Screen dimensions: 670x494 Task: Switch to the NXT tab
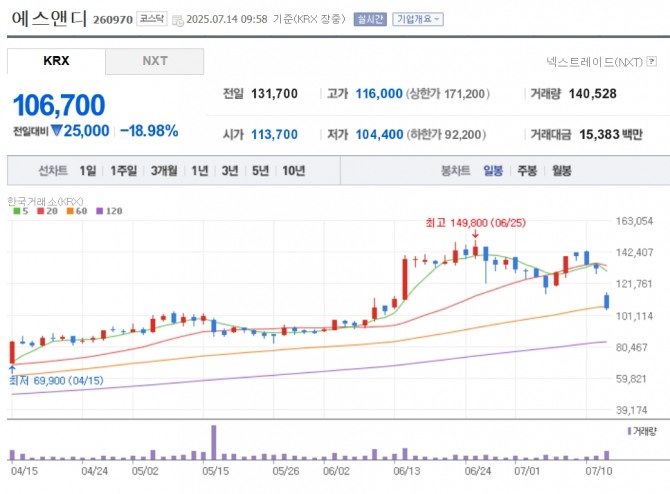154,61
